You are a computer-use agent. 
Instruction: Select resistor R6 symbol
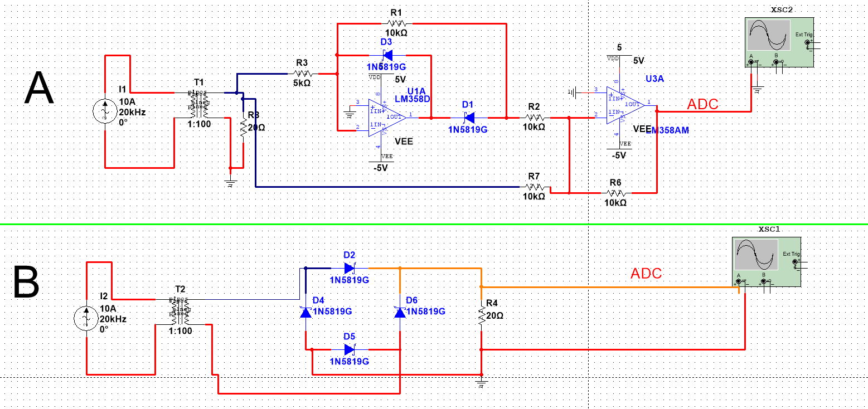[x=615, y=193]
